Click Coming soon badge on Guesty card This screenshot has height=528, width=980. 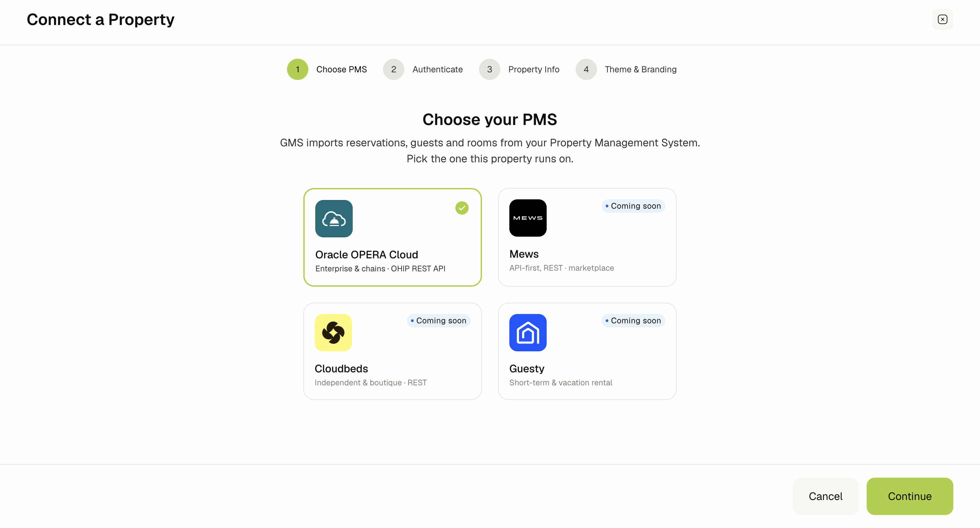click(x=633, y=321)
